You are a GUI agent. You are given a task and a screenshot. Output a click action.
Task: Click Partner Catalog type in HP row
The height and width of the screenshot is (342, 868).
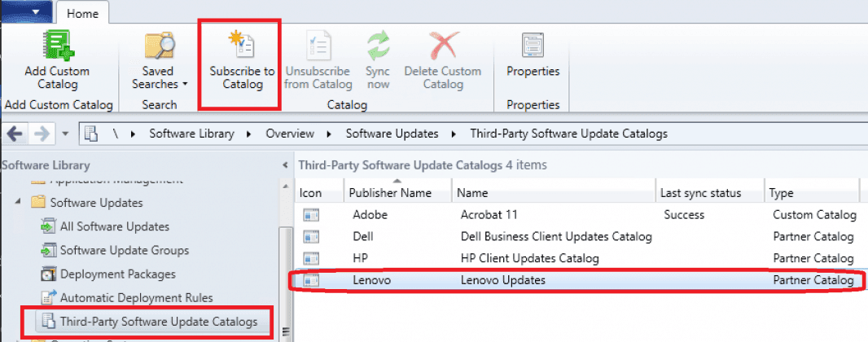813,258
